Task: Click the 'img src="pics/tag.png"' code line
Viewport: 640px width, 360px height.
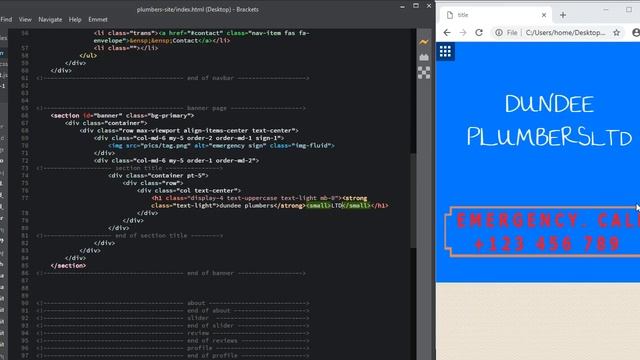Action: click(221, 146)
